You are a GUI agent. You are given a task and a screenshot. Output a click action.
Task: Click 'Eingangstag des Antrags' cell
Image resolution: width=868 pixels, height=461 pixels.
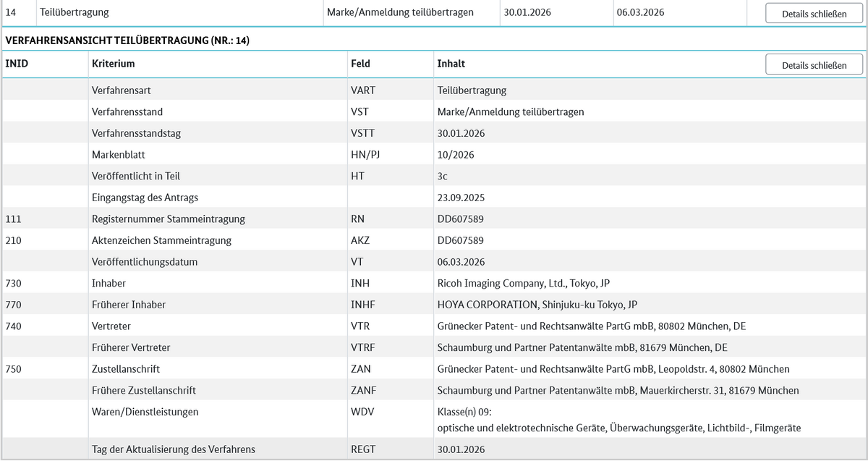[145, 198]
